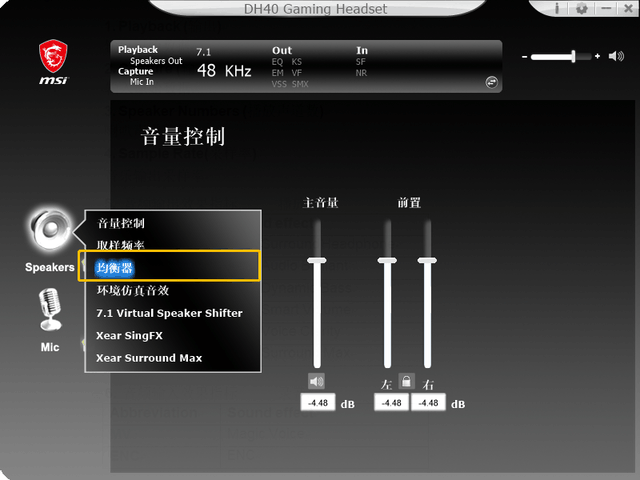Click the 主音量 dB value field
This screenshot has width=640, height=480.
coord(318,403)
